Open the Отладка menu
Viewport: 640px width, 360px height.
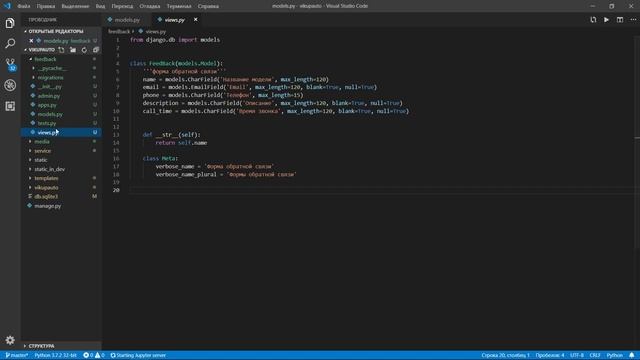pyautogui.click(x=150, y=6)
